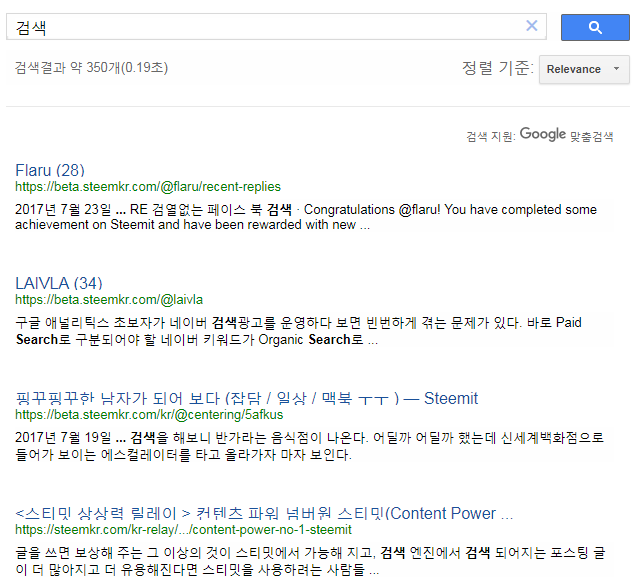Open the LAIVLA (34) result title
This screenshot has height=588, width=639.
point(59,283)
